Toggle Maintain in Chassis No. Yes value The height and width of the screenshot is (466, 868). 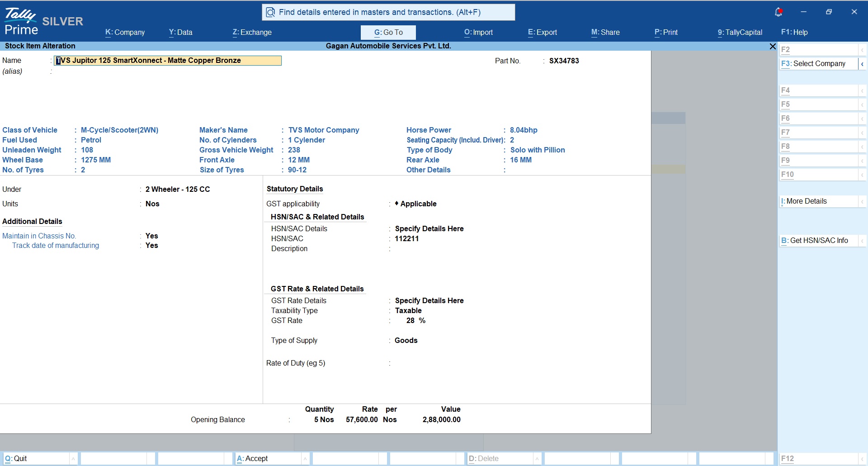click(x=151, y=236)
